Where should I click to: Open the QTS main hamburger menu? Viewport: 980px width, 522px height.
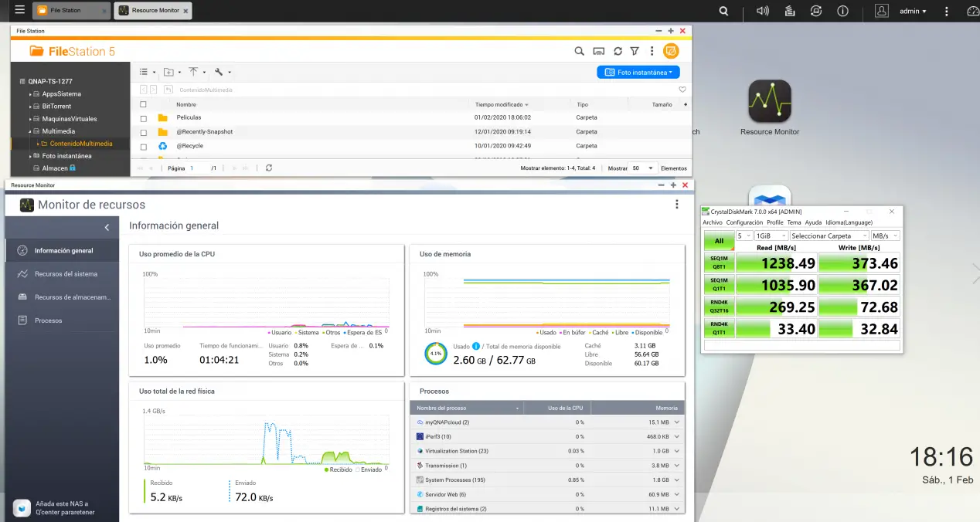pos(19,11)
